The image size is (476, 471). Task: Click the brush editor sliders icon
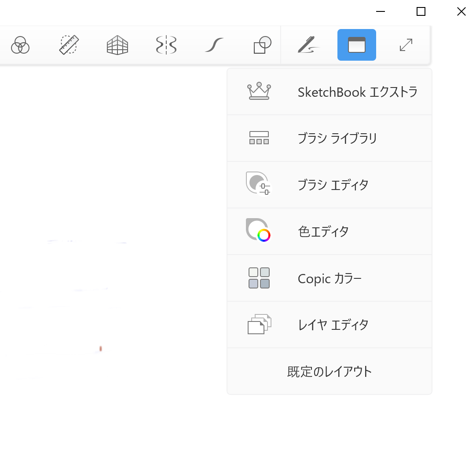tap(258, 183)
